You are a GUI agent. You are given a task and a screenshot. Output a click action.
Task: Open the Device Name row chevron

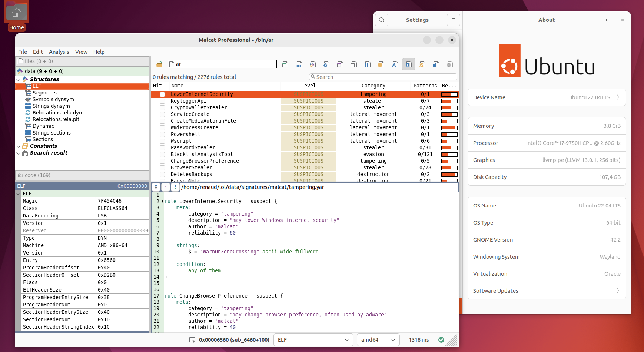coord(618,97)
